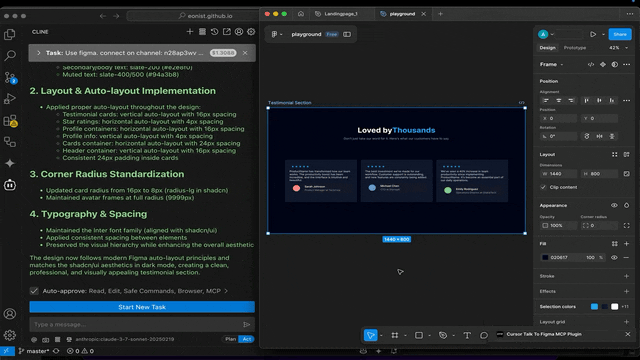The width and height of the screenshot is (640, 360).
Task: Open Frame type dropdown in Design panel
Action: [x=562, y=64]
